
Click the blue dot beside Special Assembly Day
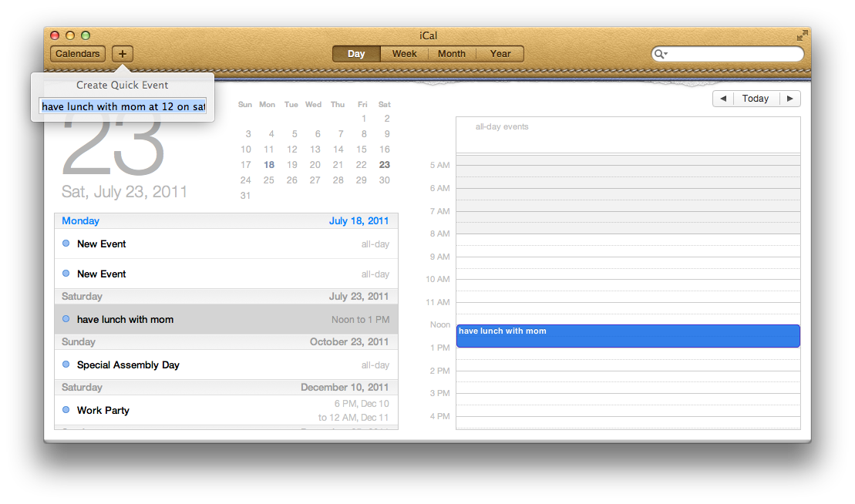(66, 365)
